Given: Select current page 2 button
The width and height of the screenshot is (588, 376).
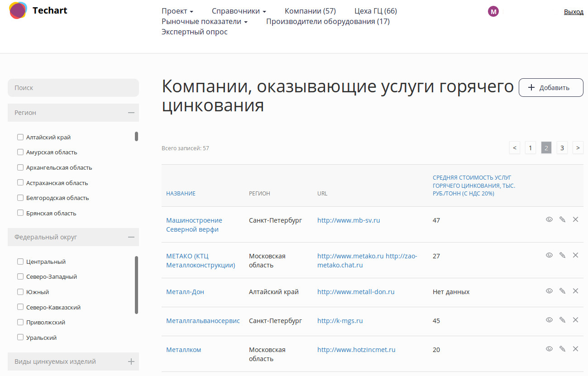Looking at the screenshot, I should (x=546, y=148).
